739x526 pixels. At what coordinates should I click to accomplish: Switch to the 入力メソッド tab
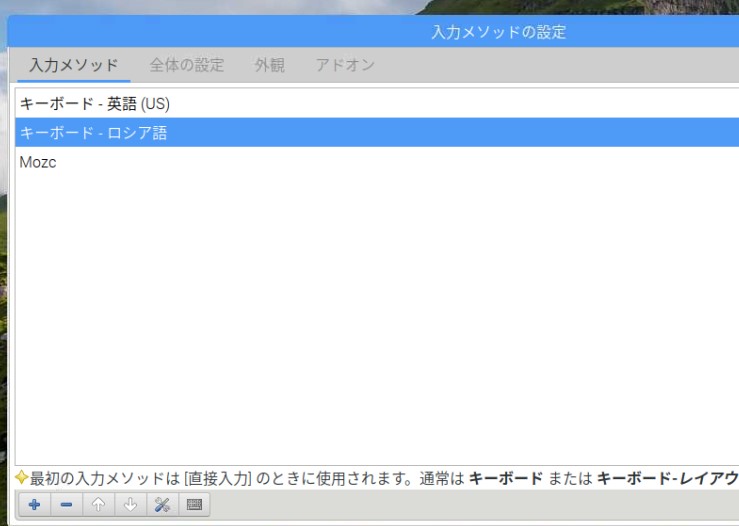74,66
